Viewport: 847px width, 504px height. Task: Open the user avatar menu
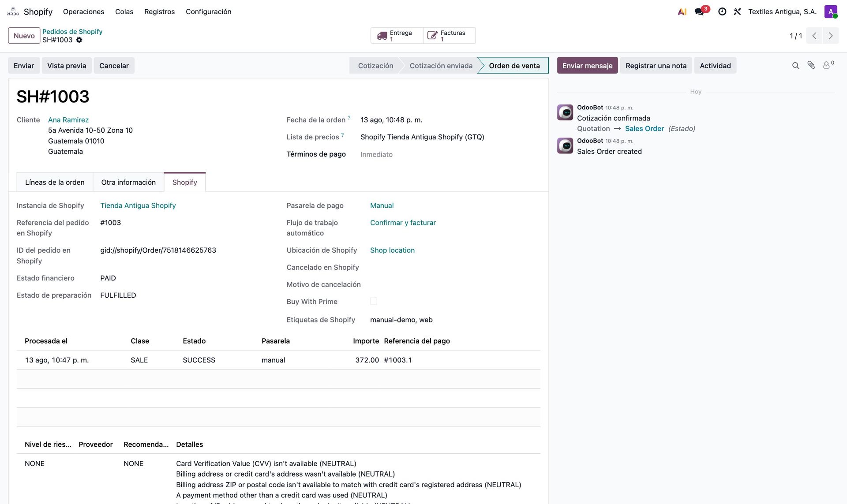[x=831, y=11]
